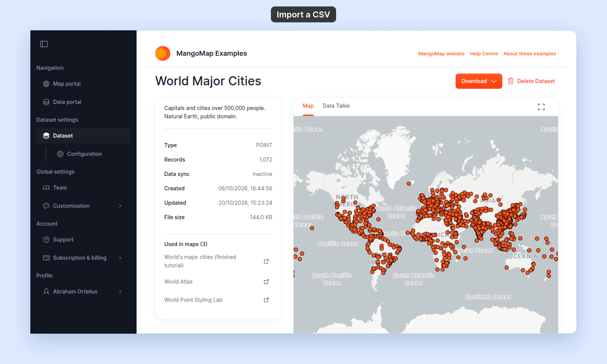607x364 pixels.
Task: Switch to the Map tab
Action: pyautogui.click(x=308, y=106)
